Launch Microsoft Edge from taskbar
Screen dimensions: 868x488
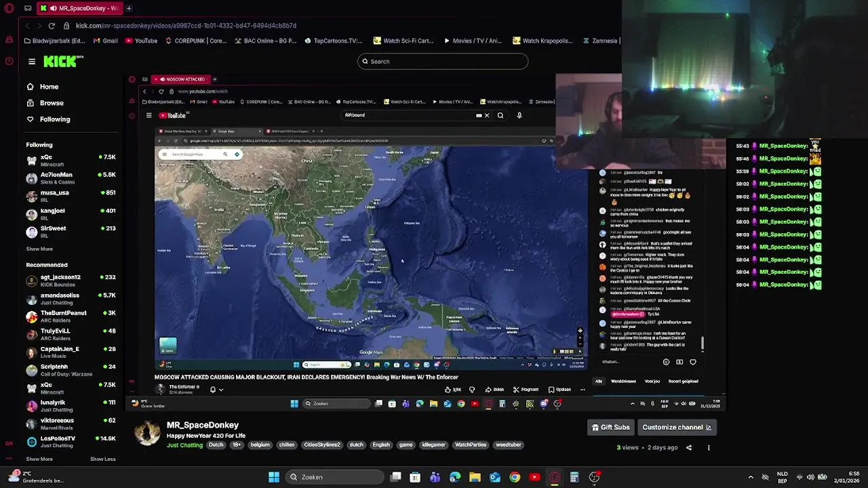pos(455,477)
